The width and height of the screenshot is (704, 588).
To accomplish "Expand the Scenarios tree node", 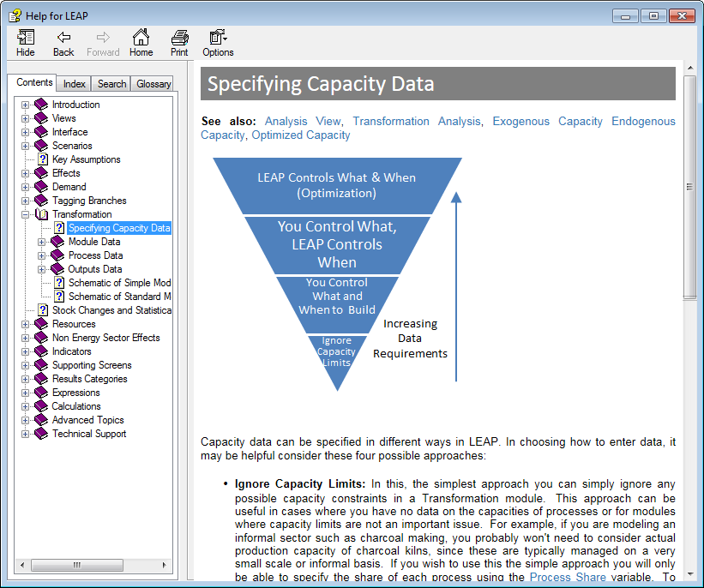I will click(x=25, y=147).
